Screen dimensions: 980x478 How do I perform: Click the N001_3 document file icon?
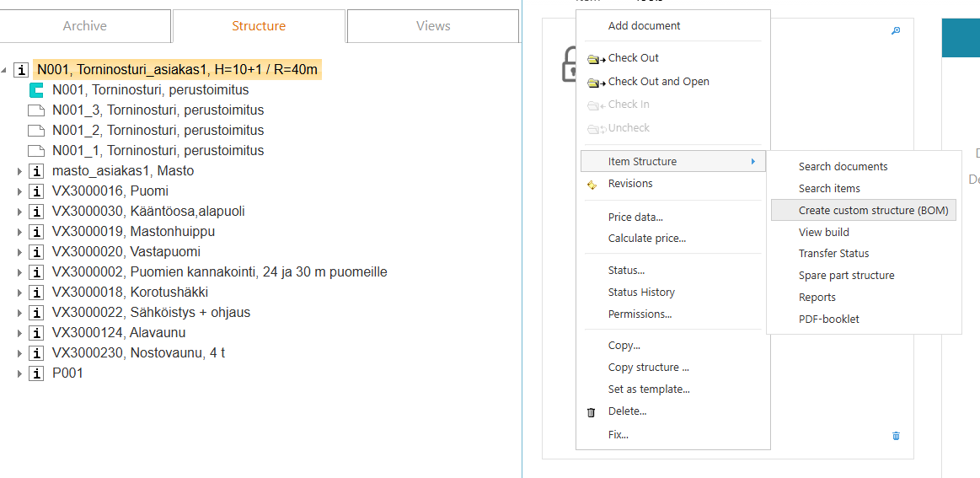[36, 110]
